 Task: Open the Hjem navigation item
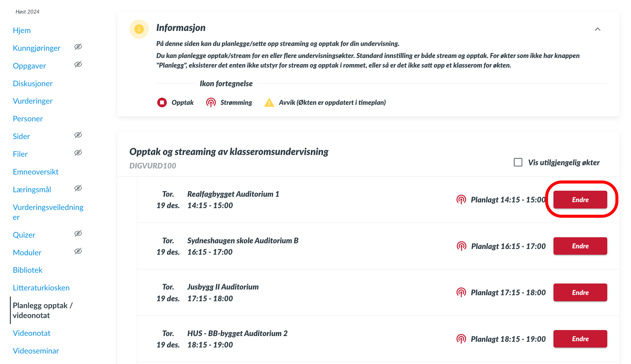tap(22, 30)
